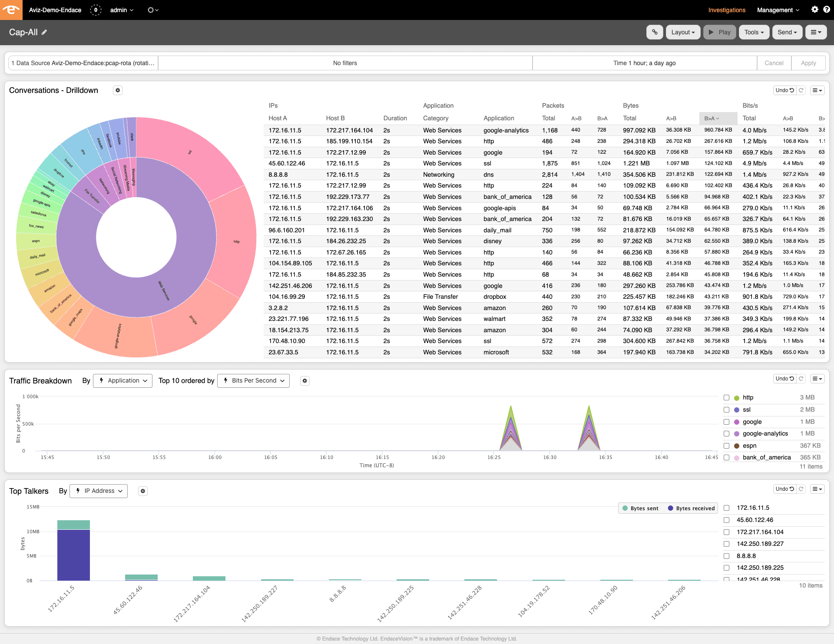Click the Bytes sent legend swatch
This screenshot has width=834, height=644.
tap(625, 509)
